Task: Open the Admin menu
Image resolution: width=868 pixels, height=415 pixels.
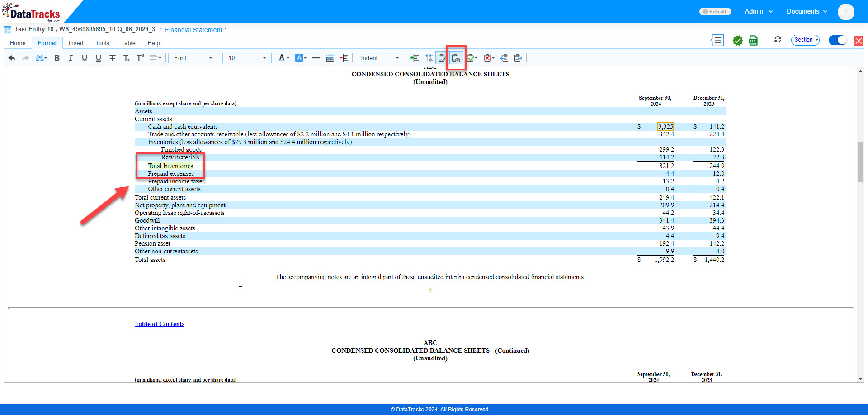Action: 759,11
